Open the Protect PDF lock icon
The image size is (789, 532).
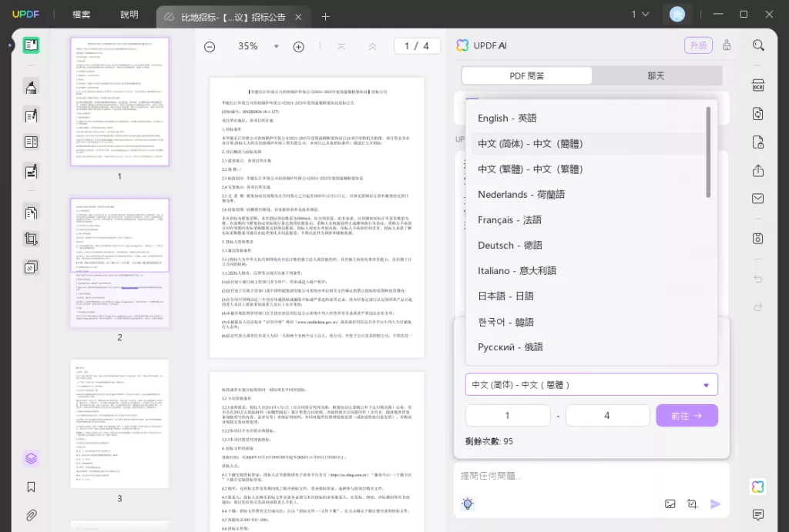(x=758, y=142)
